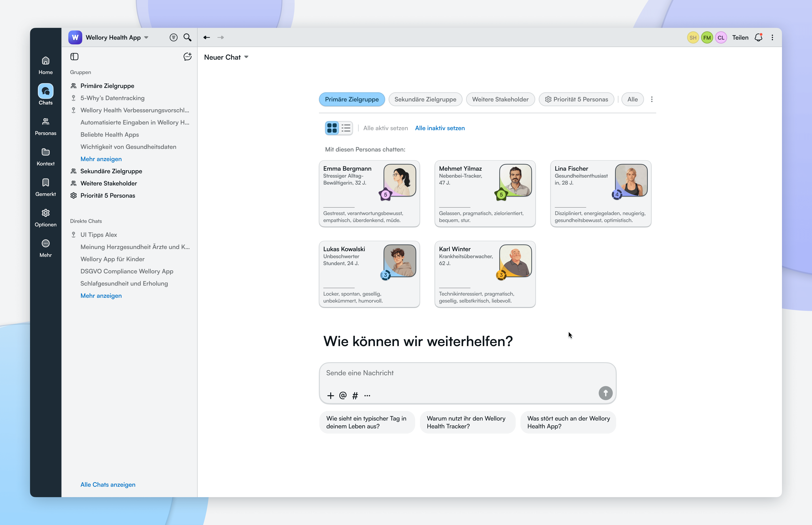Click the mention @ icon in message box
Image resolution: width=812 pixels, height=525 pixels.
(343, 395)
